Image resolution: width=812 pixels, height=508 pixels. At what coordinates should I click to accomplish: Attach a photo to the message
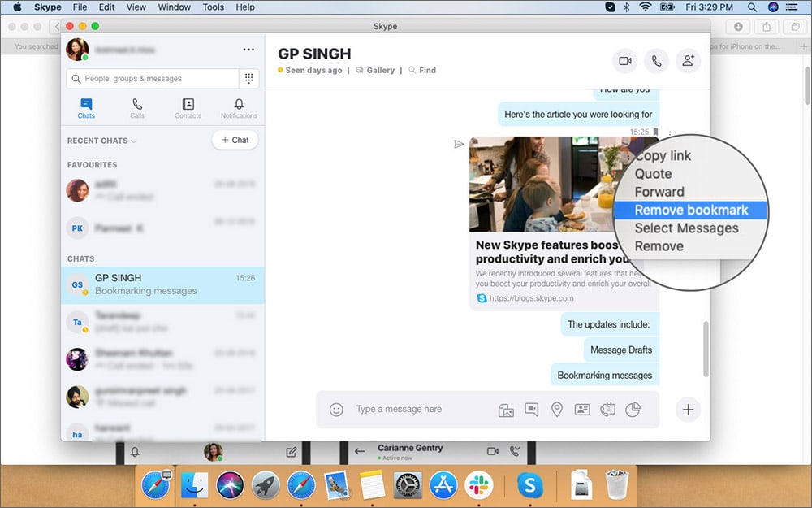(x=506, y=410)
